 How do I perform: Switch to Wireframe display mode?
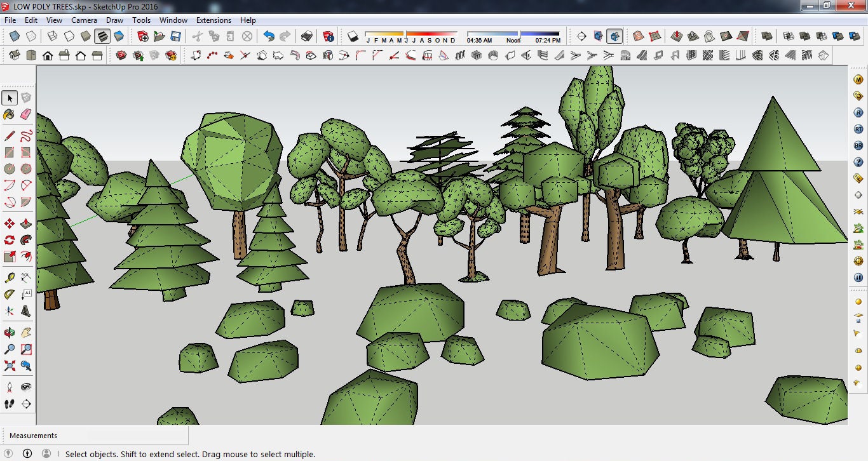[52, 36]
